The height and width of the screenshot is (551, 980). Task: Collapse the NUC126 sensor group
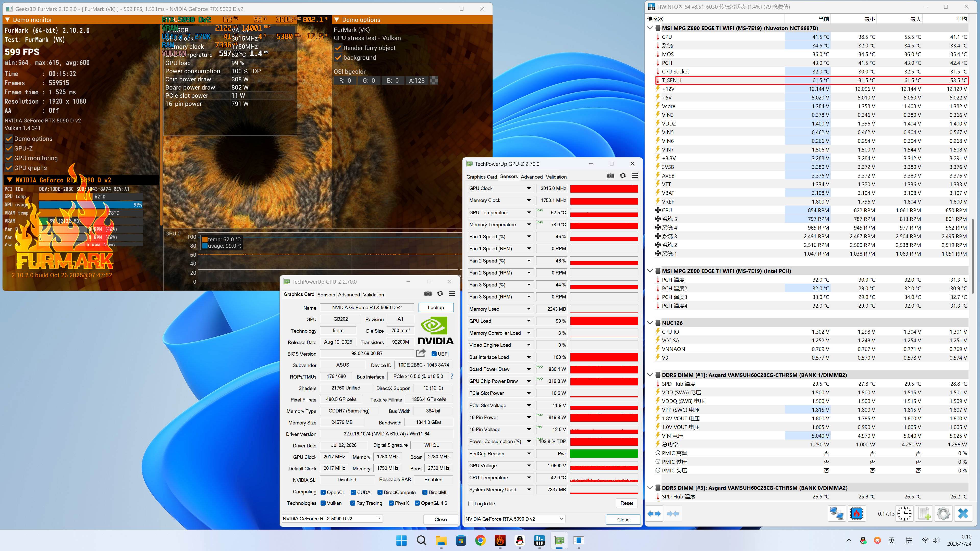click(650, 323)
